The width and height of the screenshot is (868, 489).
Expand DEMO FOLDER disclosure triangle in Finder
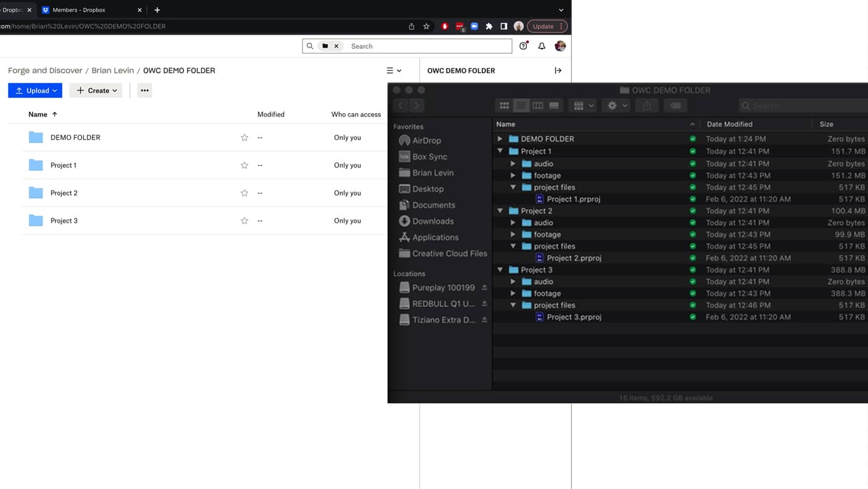tap(500, 139)
